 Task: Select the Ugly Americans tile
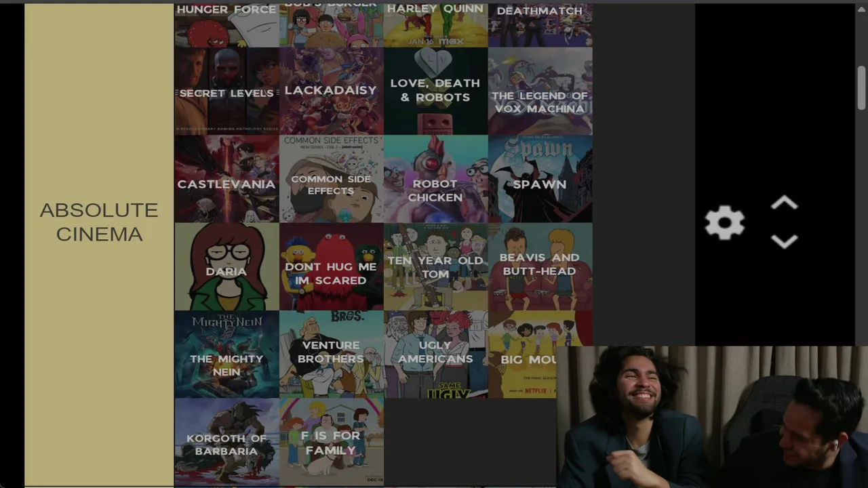pyautogui.click(x=435, y=354)
